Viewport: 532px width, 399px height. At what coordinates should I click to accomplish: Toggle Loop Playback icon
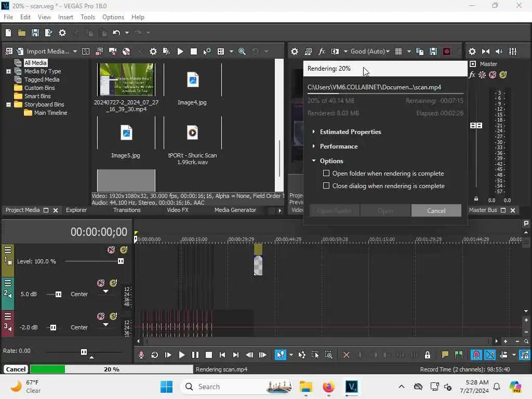[x=154, y=355]
